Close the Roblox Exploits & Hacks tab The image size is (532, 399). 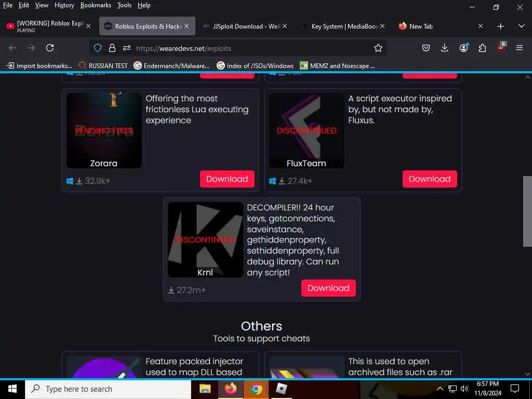[x=187, y=26]
